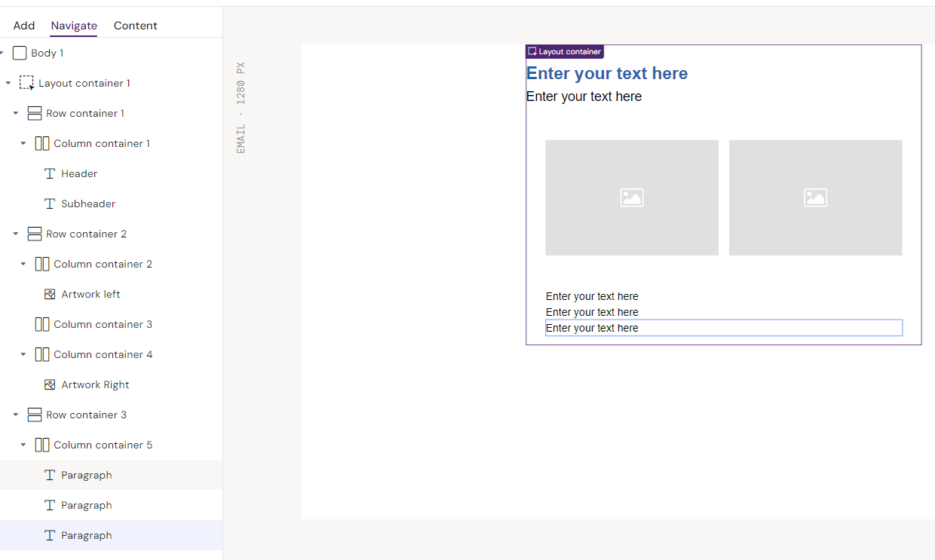The height and width of the screenshot is (560, 935).
Task: Click the Column container 3 icon
Action: (x=42, y=324)
